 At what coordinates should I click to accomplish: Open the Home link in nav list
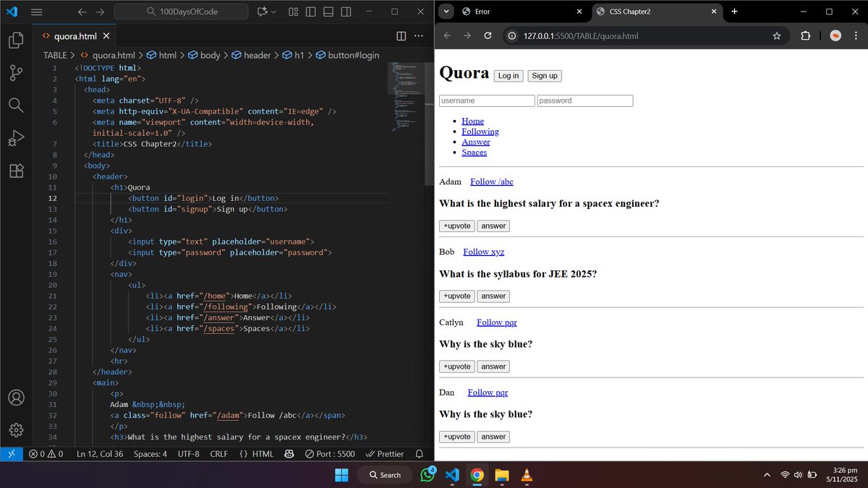point(472,121)
